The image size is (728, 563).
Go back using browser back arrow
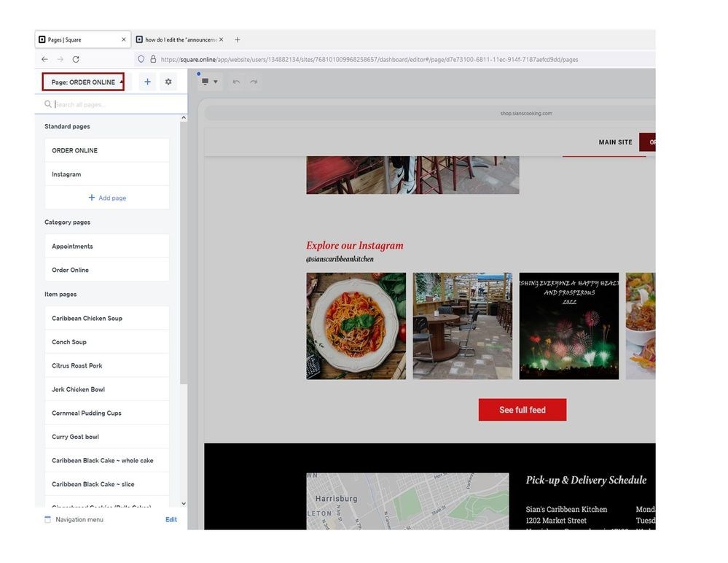coord(44,59)
